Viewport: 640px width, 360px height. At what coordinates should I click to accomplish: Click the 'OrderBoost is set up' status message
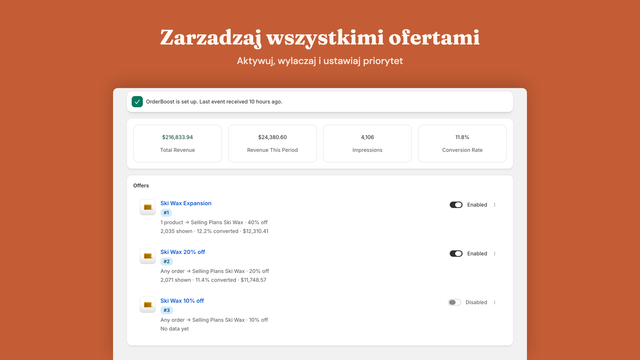tap(214, 102)
